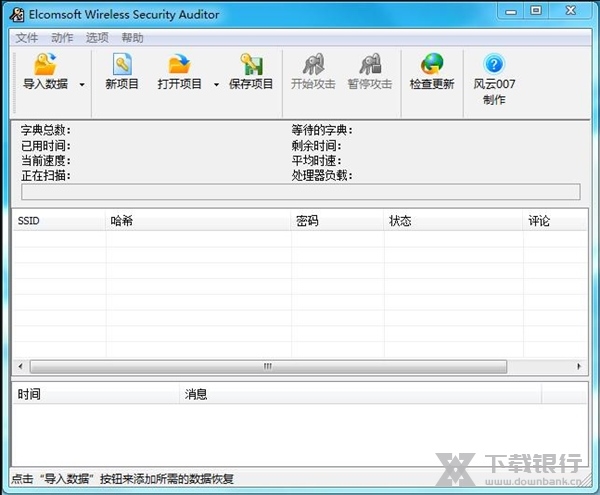Click the 密码 column header
This screenshot has height=495, width=600.
tap(338, 221)
